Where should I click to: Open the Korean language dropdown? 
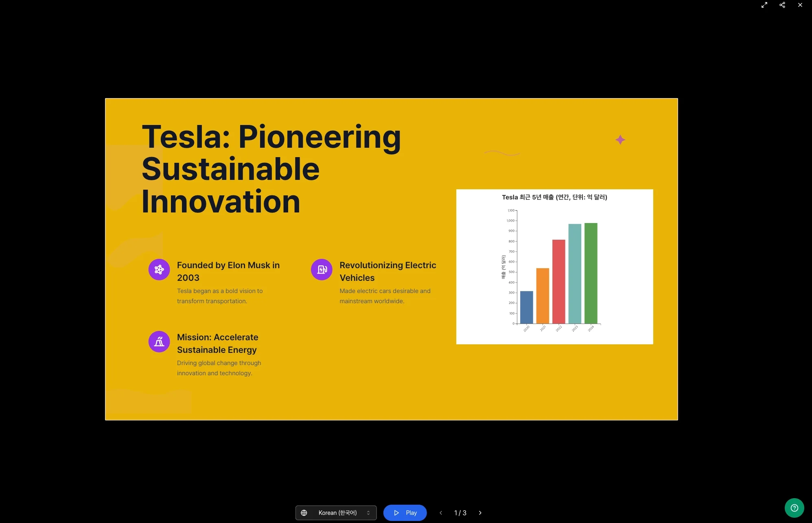pos(336,513)
